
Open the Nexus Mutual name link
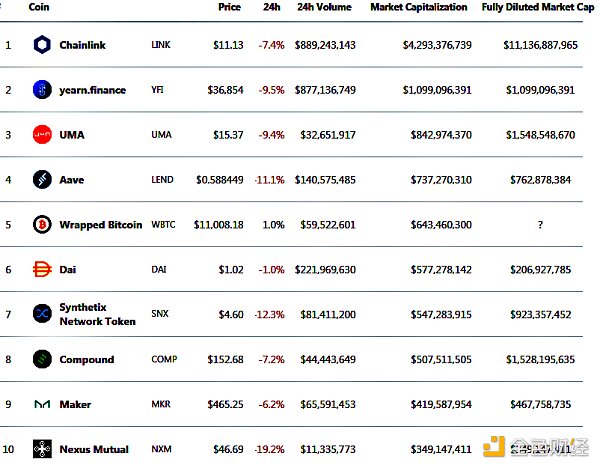pos(94,449)
